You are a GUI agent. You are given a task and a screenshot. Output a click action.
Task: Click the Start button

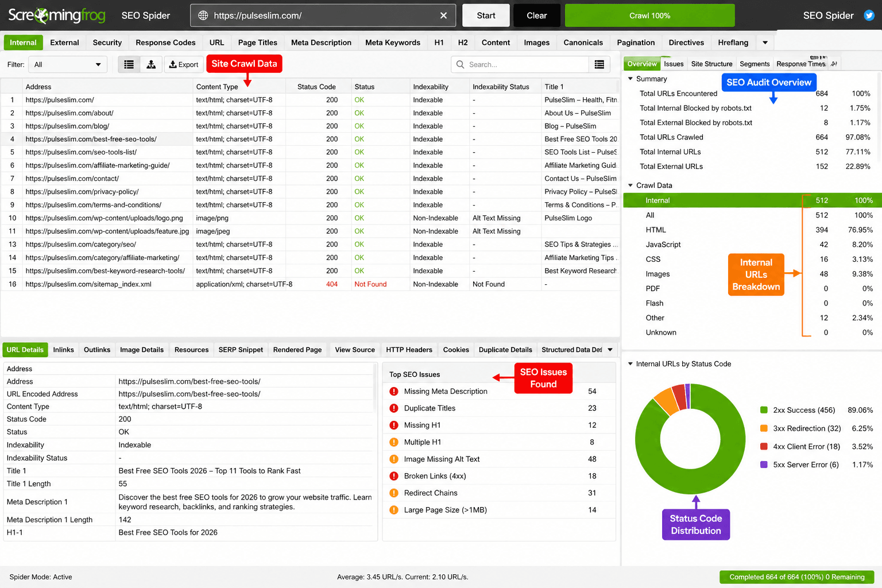tap(486, 16)
